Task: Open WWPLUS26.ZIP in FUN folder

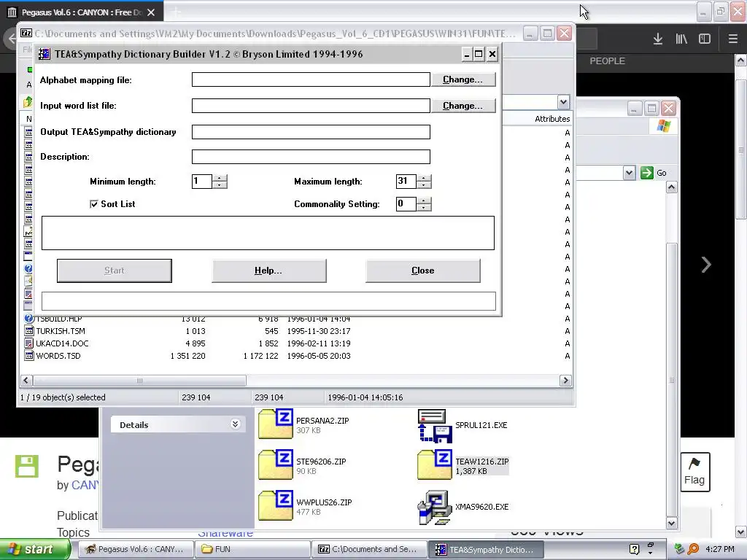Action: (x=275, y=506)
